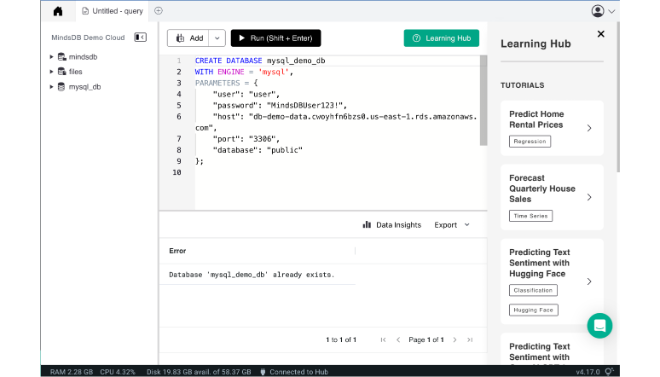This screenshot has height=377, width=660.
Task: Select the mysql_db database icon
Action: pos(61,87)
